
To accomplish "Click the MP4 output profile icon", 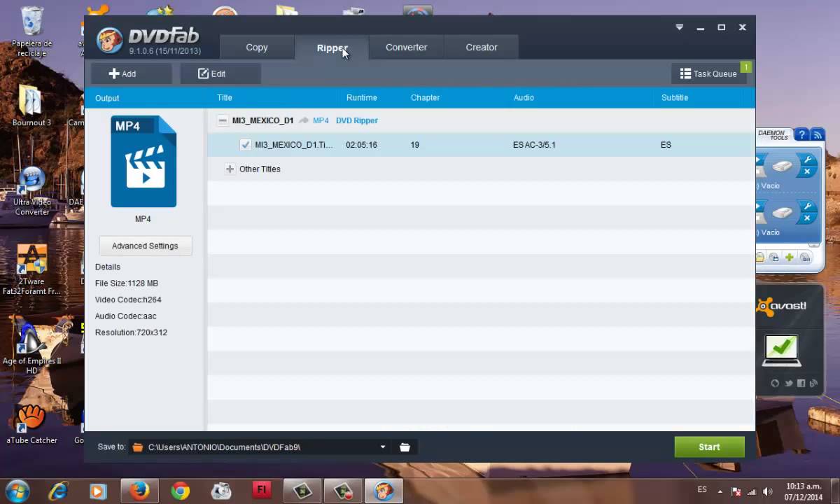I will point(143,162).
